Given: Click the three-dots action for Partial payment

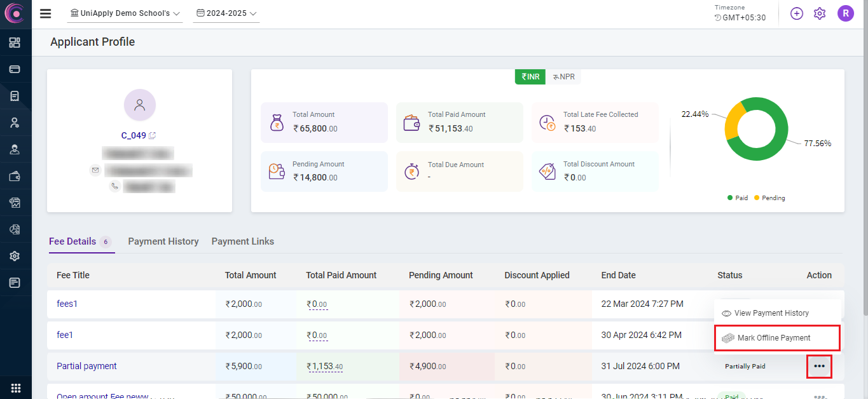Looking at the screenshot, I should pos(819,367).
